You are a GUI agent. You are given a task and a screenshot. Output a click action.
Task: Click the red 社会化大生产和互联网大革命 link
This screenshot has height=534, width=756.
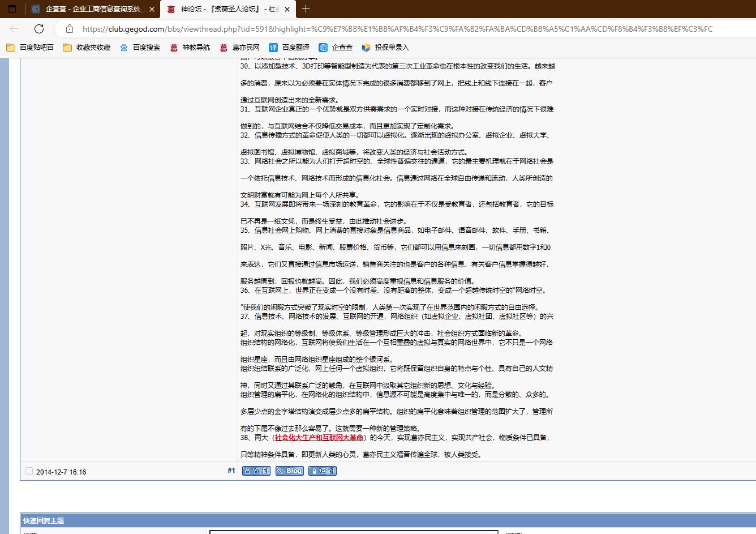tap(319, 438)
